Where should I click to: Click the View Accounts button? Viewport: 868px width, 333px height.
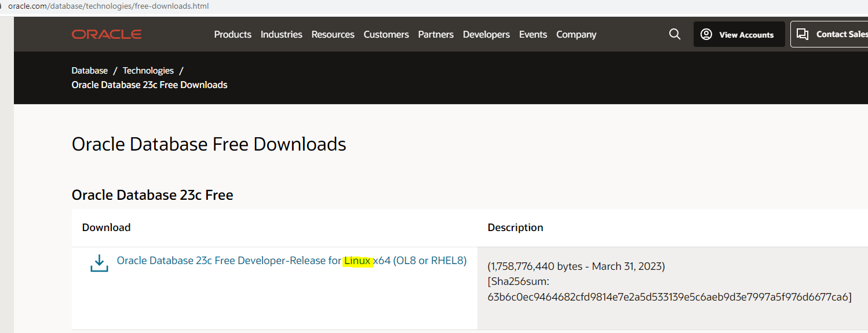tap(739, 34)
